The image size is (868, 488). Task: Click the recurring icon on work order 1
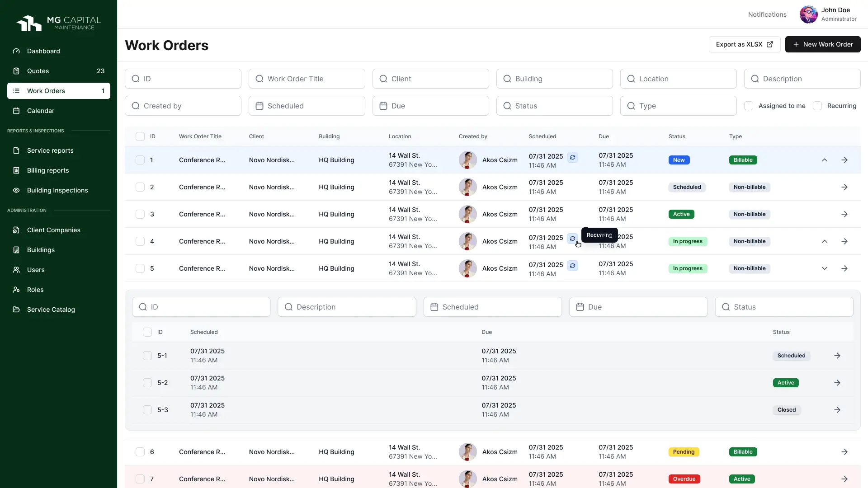(x=572, y=157)
